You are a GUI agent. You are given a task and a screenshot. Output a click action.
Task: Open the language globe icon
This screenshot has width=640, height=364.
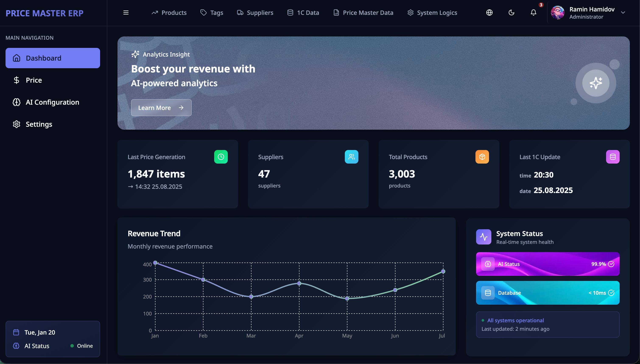coord(489,13)
